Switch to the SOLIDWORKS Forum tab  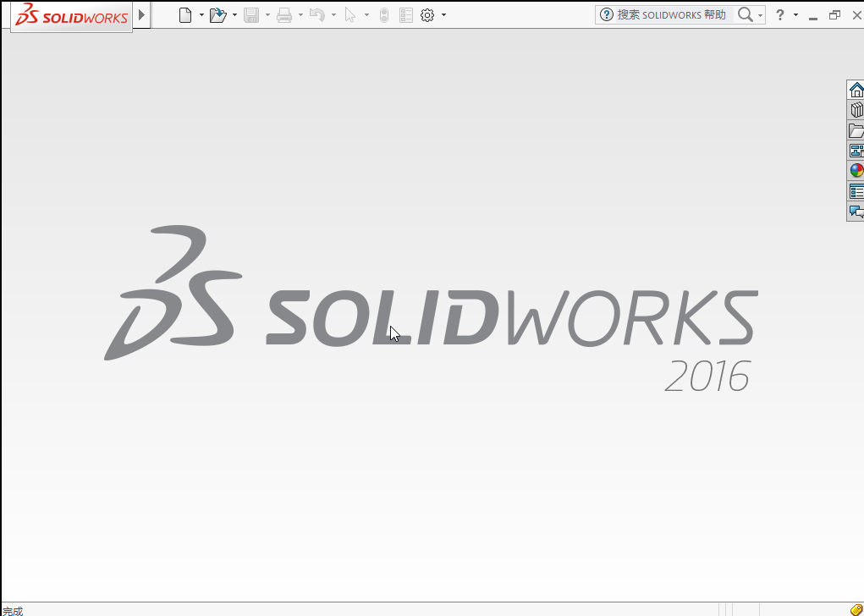tap(856, 212)
